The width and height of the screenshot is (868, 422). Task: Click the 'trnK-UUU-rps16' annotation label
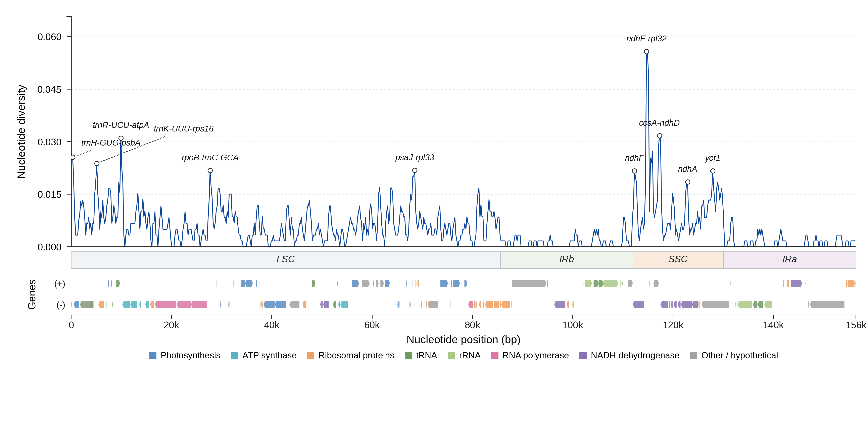pos(184,129)
